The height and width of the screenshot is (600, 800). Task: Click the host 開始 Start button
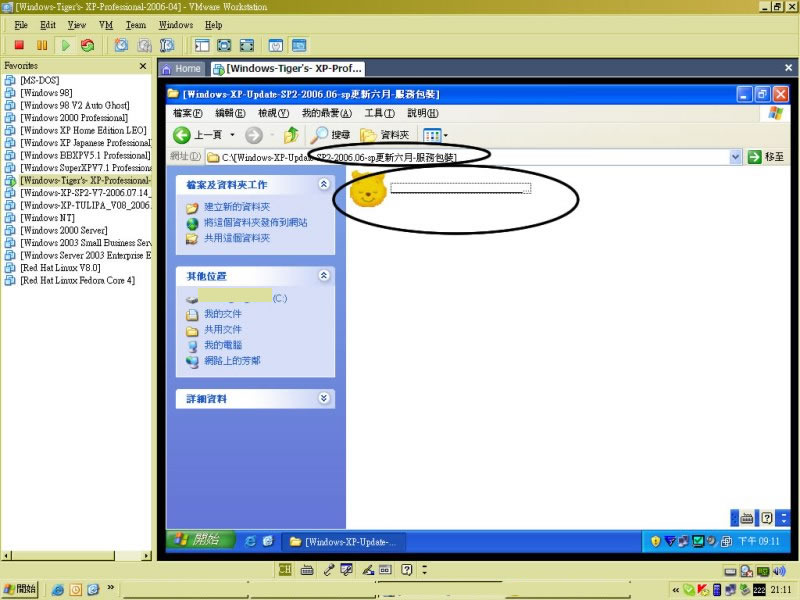19,589
